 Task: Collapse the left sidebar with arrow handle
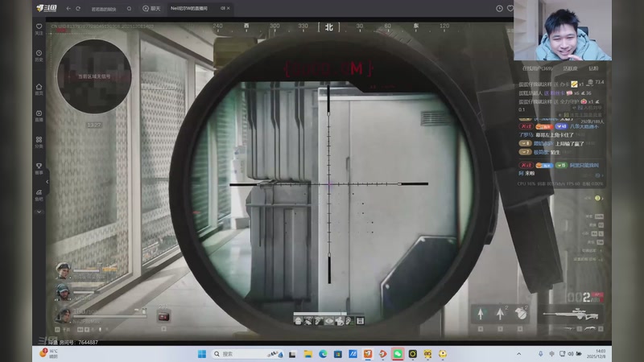(x=47, y=182)
